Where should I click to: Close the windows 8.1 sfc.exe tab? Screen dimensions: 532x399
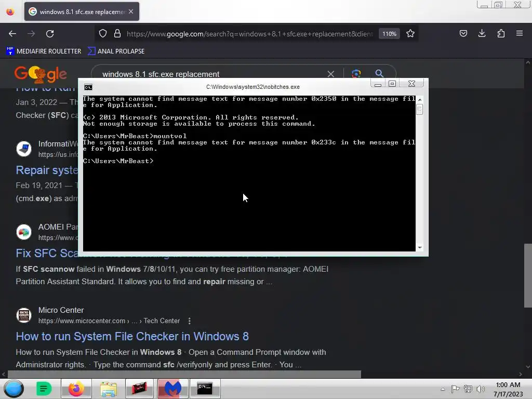click(131, 11)
